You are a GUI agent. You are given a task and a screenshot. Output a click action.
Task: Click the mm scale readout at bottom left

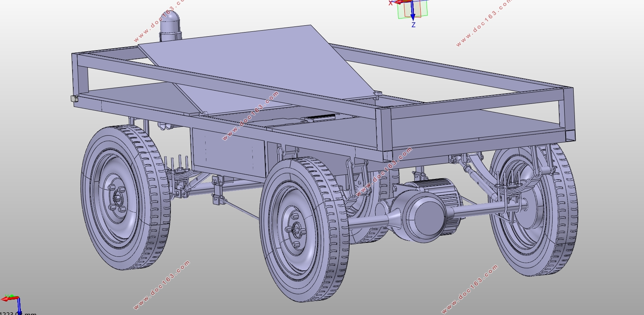click(x=18, y=313)
